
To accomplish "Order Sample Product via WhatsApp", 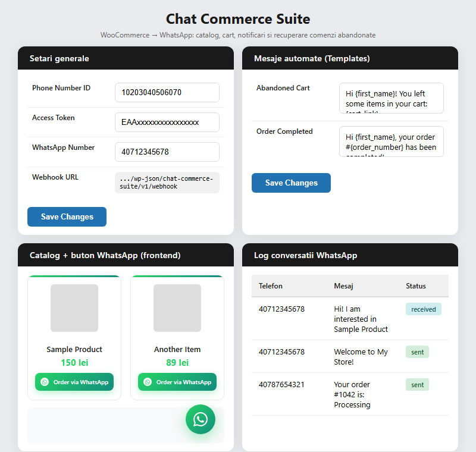I will pyautogui.click(x=74, y=382).
